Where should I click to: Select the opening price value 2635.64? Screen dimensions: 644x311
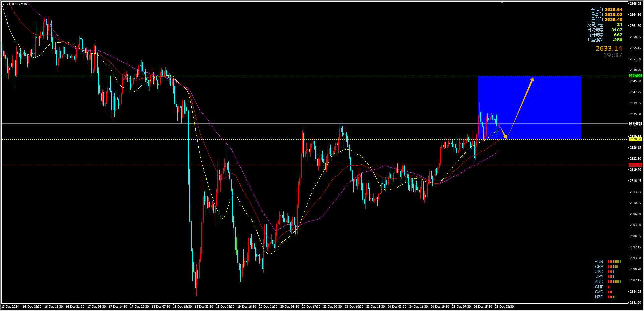click(x=613, y=10)
